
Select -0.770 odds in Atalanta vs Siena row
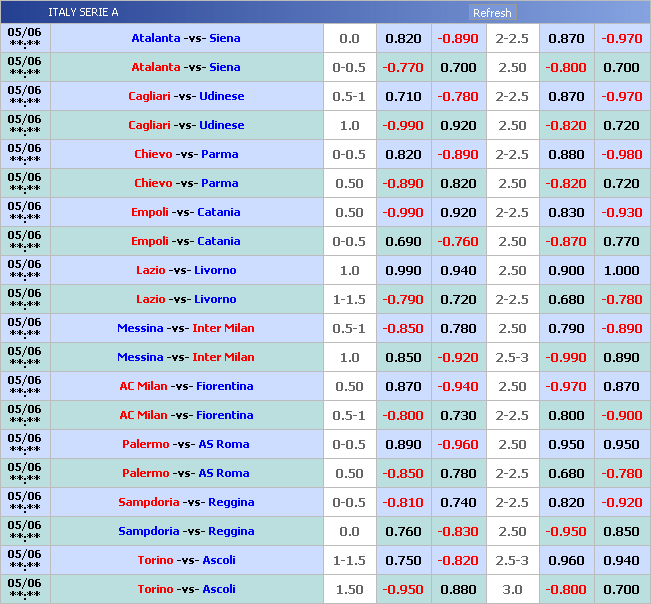point(403,67)
